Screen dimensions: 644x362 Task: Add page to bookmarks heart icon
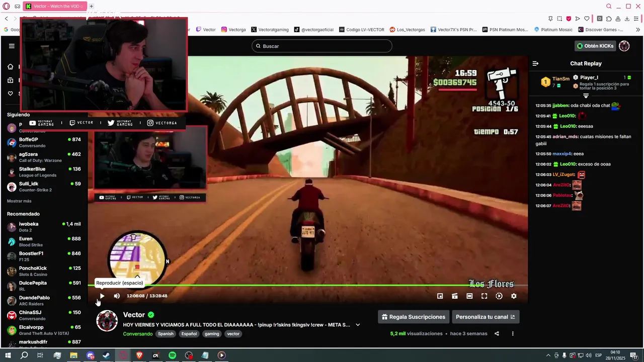coord(587,19)
